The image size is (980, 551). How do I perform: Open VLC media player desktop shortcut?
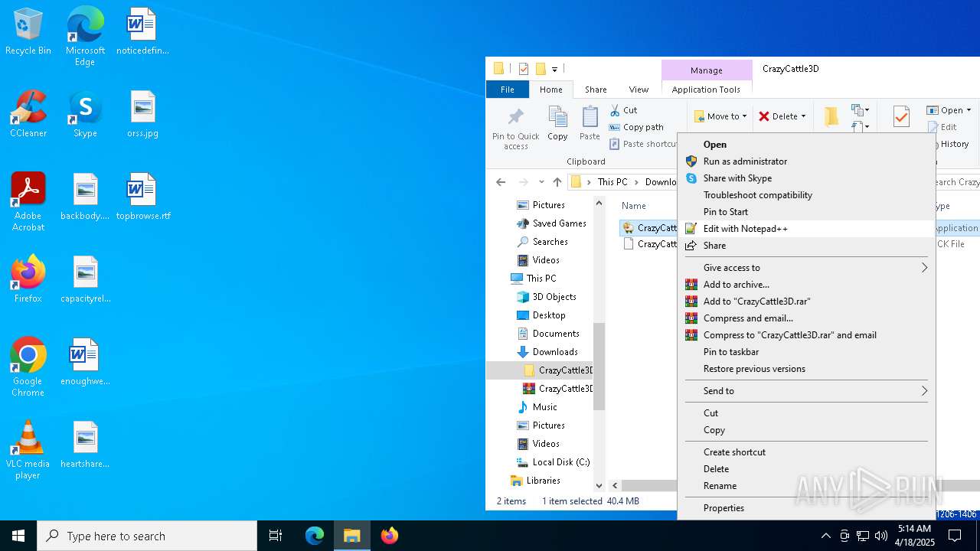pos(28,450)
